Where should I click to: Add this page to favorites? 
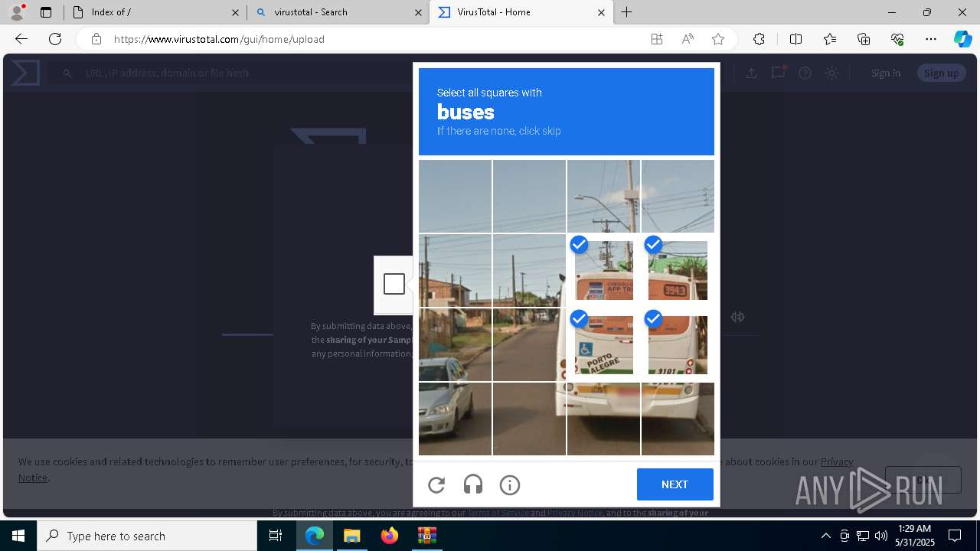pos(718,39)
